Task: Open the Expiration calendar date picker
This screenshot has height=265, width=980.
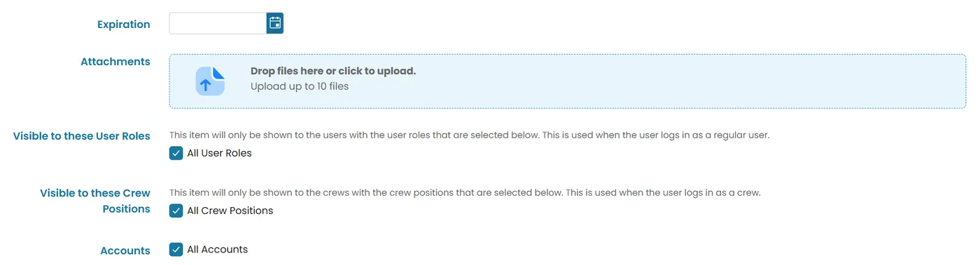Action: 275,23
